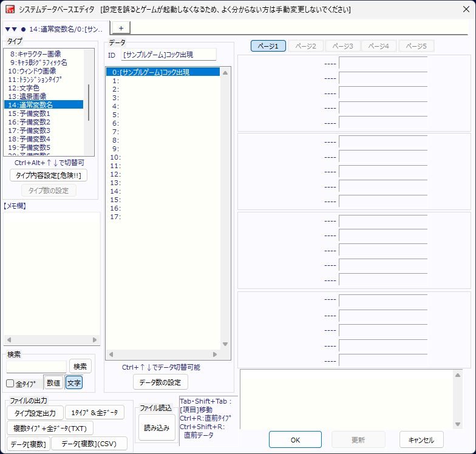Click the editor app icon in title bar

pyautogui.click(x=10, y=10)
